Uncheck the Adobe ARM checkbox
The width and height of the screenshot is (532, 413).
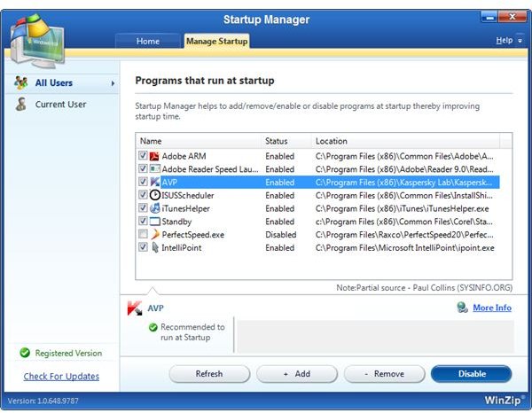tap(143, 156)
